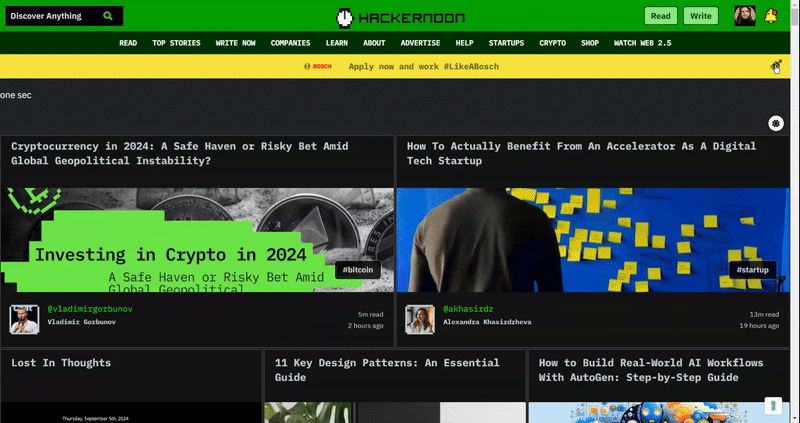800x423 pixels.
Task: Open the Cryptocurrency in 2024 article title
Action: pyautogui.click(x=180, y=153)
